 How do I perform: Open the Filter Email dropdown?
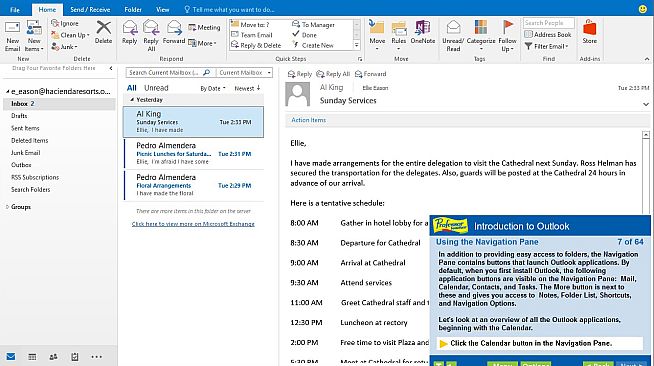point(546,46)
